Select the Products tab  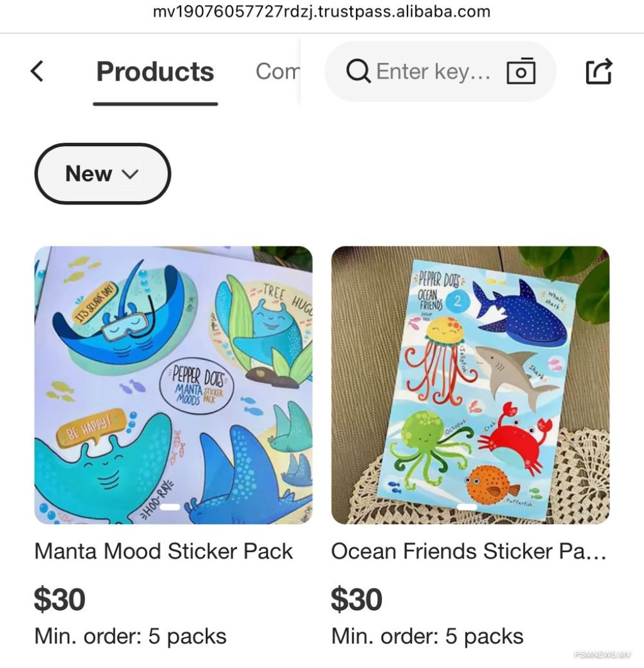[155, 72]
